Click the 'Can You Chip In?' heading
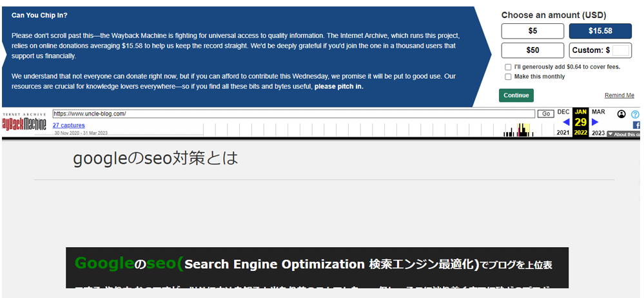 click(x=39, y=15)
